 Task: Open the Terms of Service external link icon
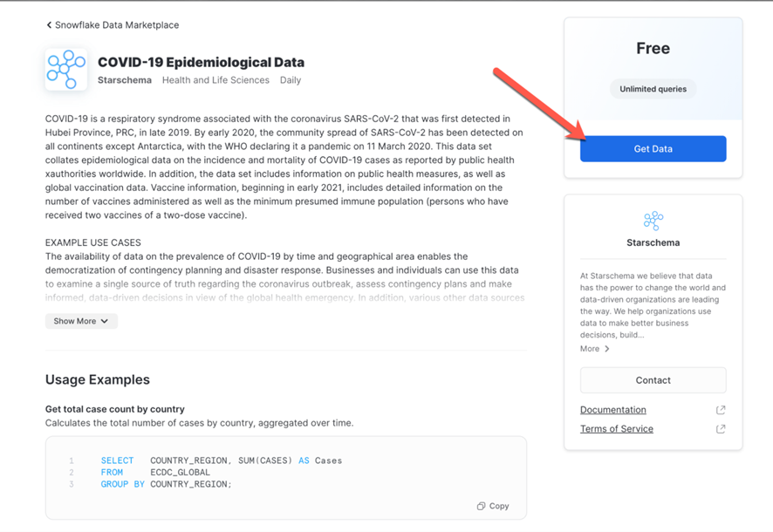721,429
